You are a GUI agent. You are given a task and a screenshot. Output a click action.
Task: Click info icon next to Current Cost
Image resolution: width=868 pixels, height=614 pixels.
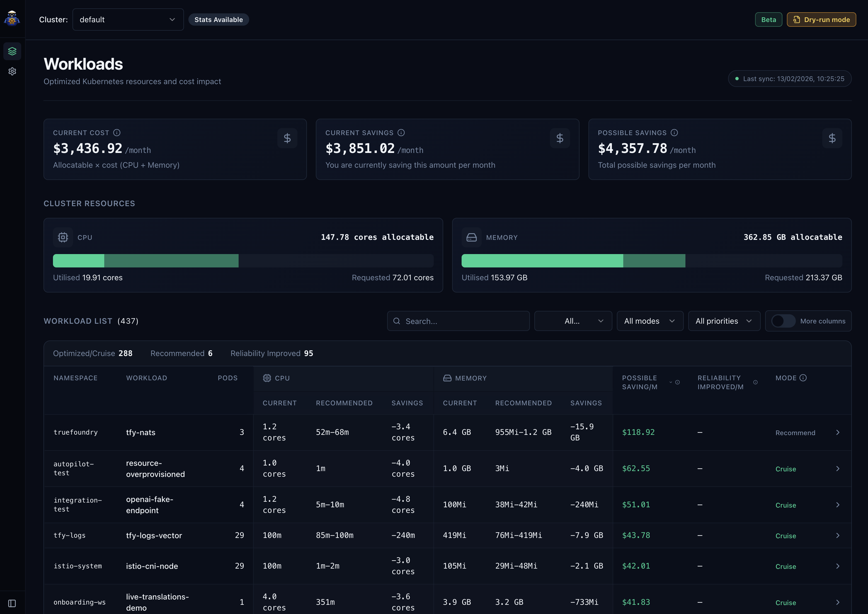pyautogui.click(x=117, y=133)
